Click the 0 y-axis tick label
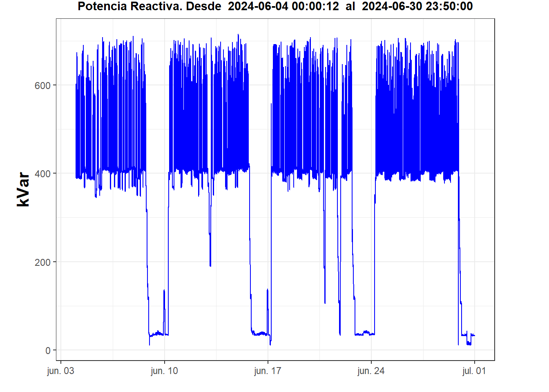Screen dimensions: 549x392 coord(48,350)
